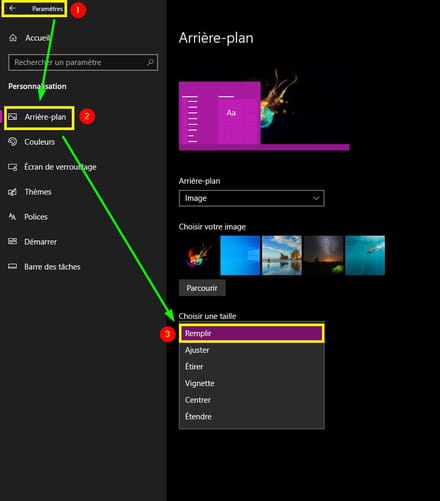440x501 pixels.
Task: Choose Ajuster in the size list
Action: 251,350
